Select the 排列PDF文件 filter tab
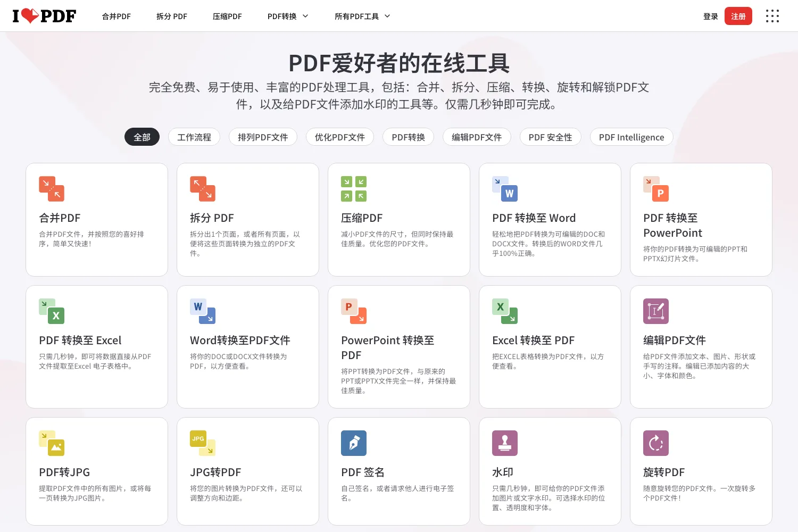 [263, 137]
